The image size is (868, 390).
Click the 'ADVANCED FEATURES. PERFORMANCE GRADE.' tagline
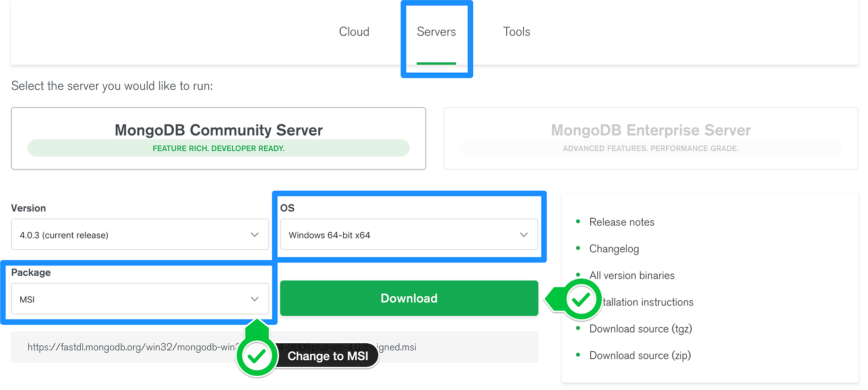tap(651, 148)
